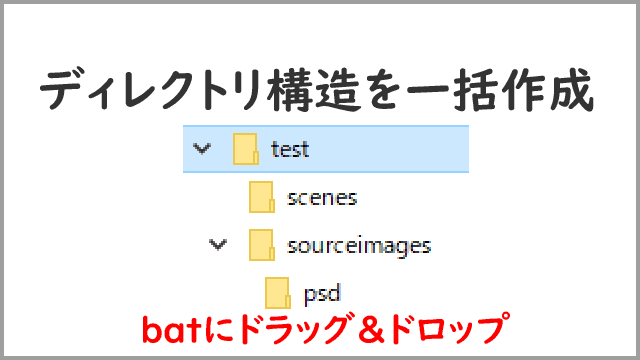The width and height of the screenshot is (640, 360).
Task: Click the red word bat
Action: [171, 330]
